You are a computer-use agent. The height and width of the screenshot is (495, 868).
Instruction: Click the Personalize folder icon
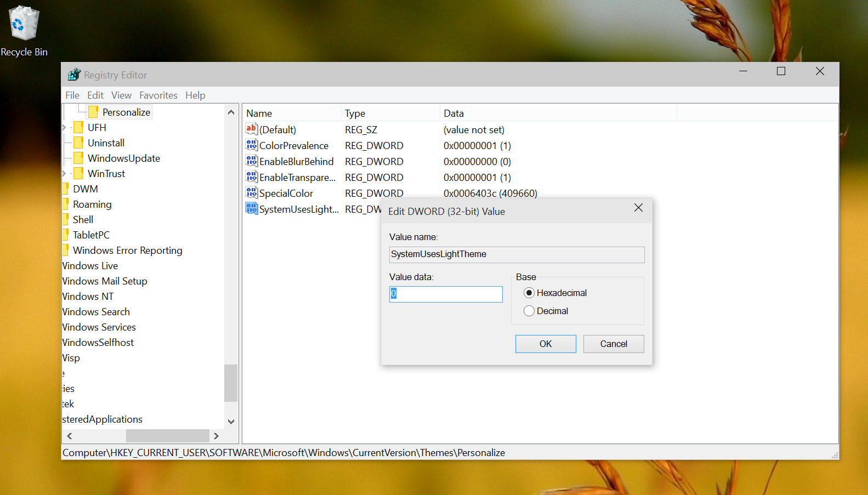coord(93,112)
